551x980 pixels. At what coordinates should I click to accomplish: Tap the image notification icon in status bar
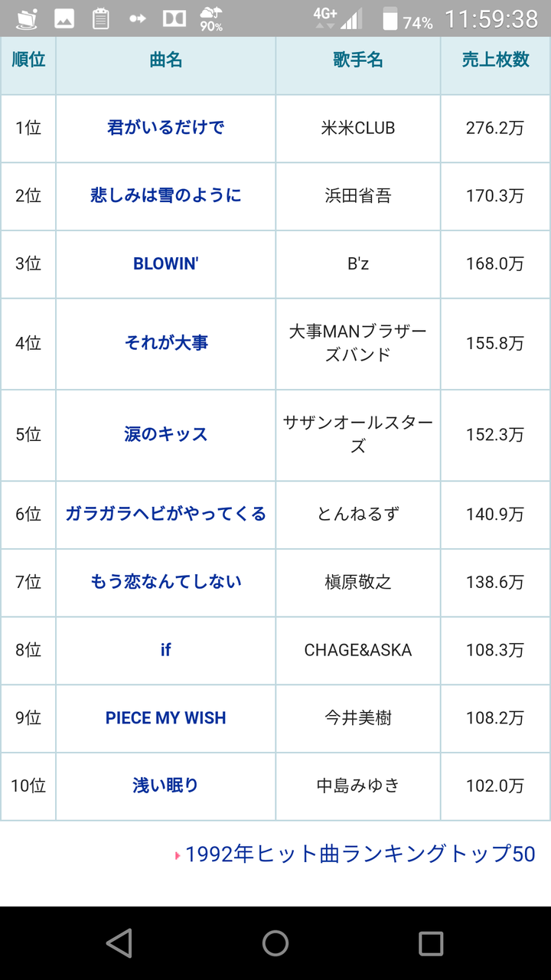64,18
